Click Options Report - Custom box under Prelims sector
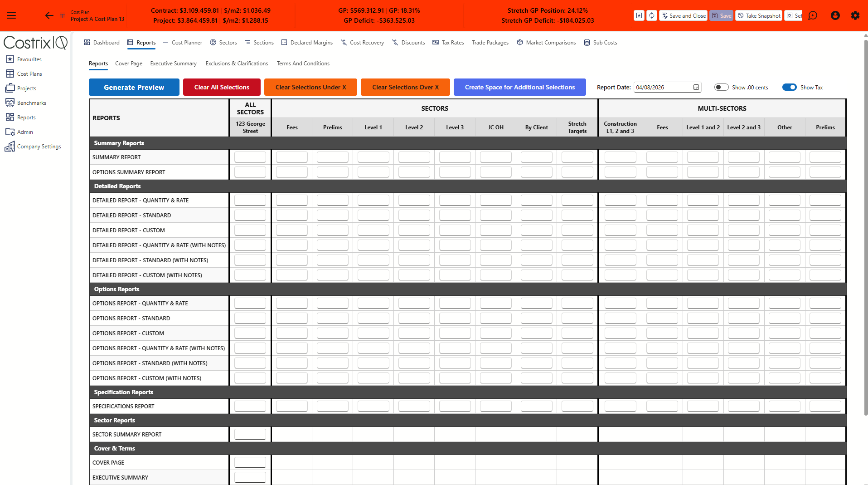 tap(333, 333)
